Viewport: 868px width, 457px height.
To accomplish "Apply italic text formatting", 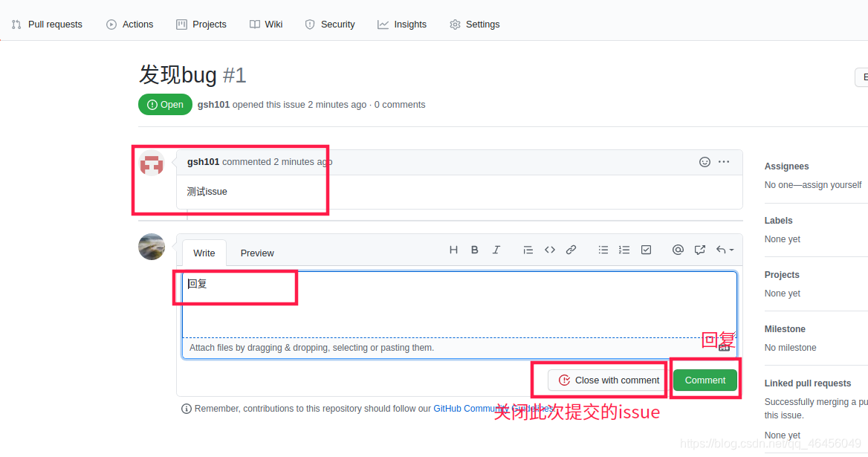I will pyautogui.click(x=496, y=250).
